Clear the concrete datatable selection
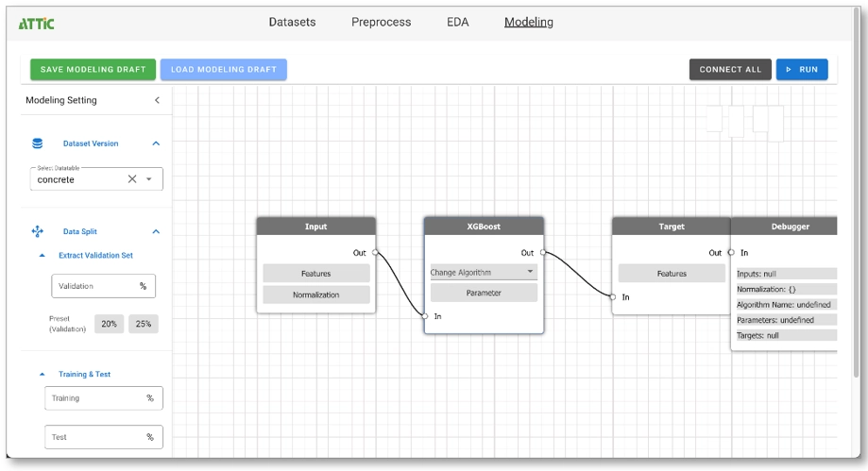The height and width of the screenshot is (471, 868). click(x=131, y=178)
